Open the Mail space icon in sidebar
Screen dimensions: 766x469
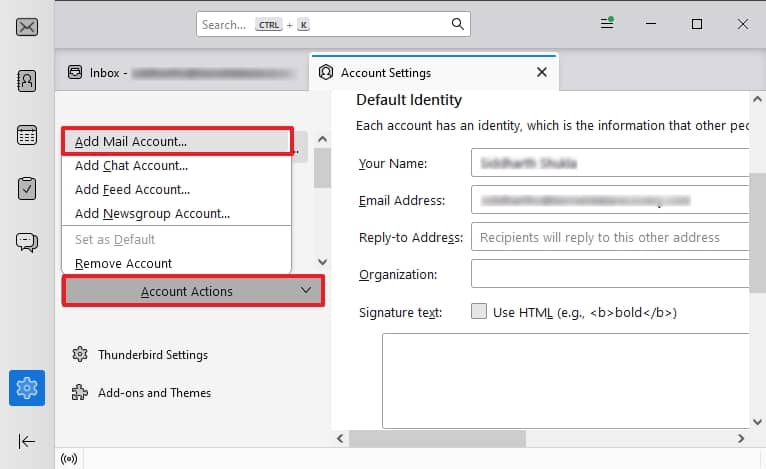click(x=27, y=27)
